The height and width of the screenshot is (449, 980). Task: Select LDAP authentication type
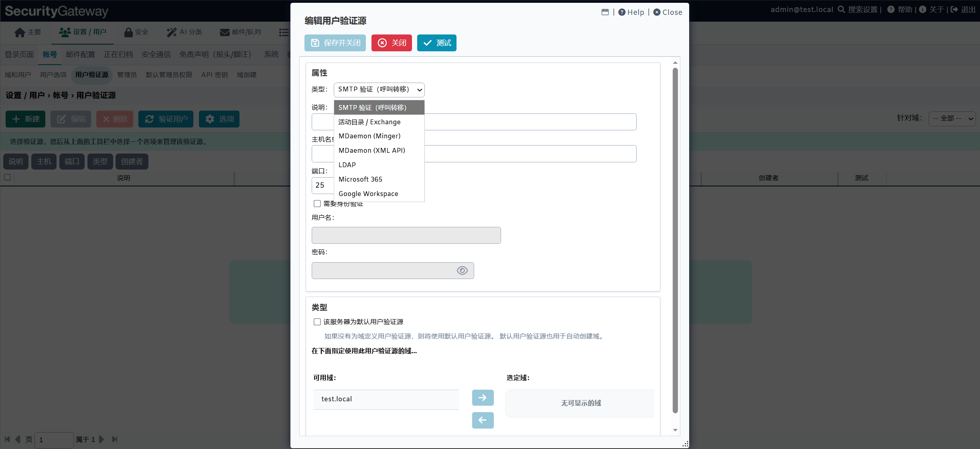(379, 165)
